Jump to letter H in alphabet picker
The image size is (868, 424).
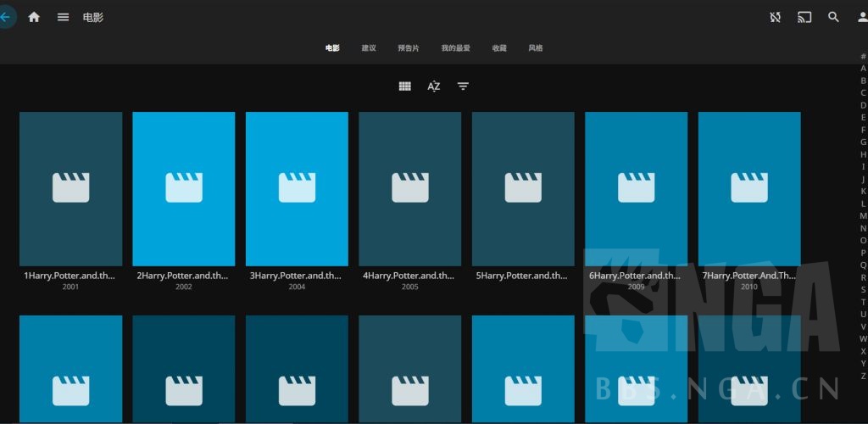pos(863,154)
